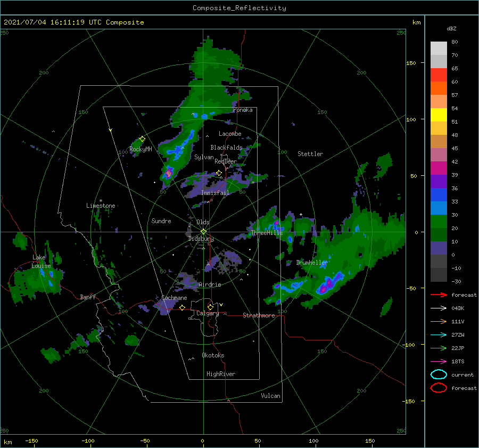Click the red forecast arrow in legend
479x448 pixels.
click(439, 295)
